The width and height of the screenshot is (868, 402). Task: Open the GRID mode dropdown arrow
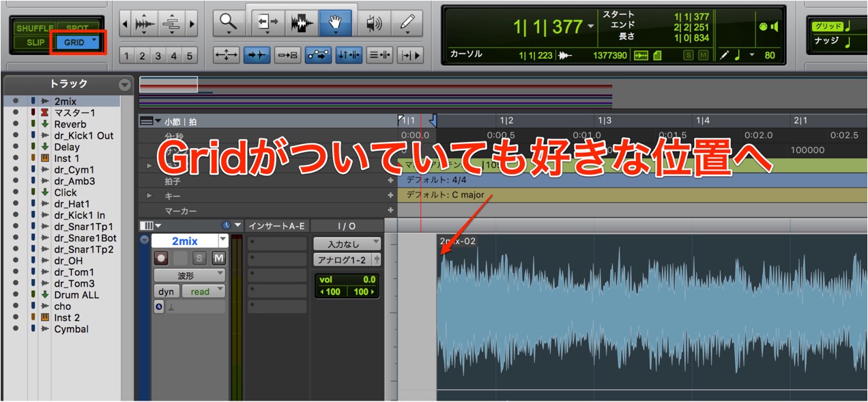click(x=94, y=42)
